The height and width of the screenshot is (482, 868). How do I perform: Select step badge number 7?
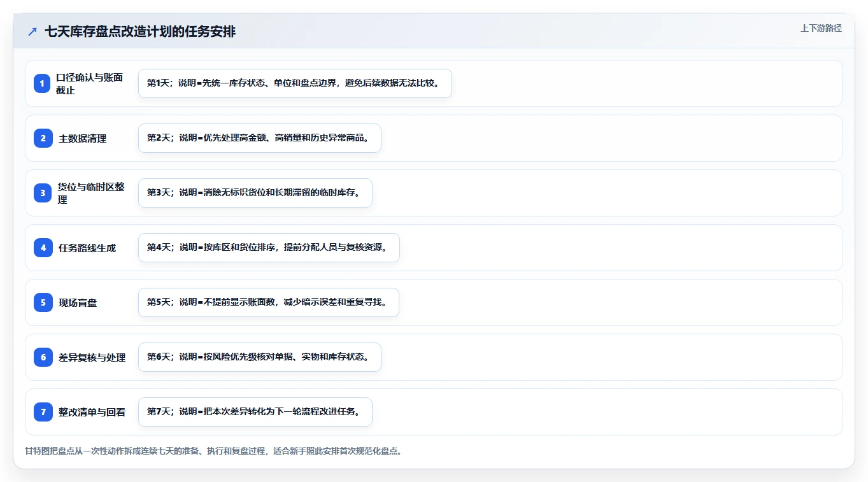coord(43,412)
